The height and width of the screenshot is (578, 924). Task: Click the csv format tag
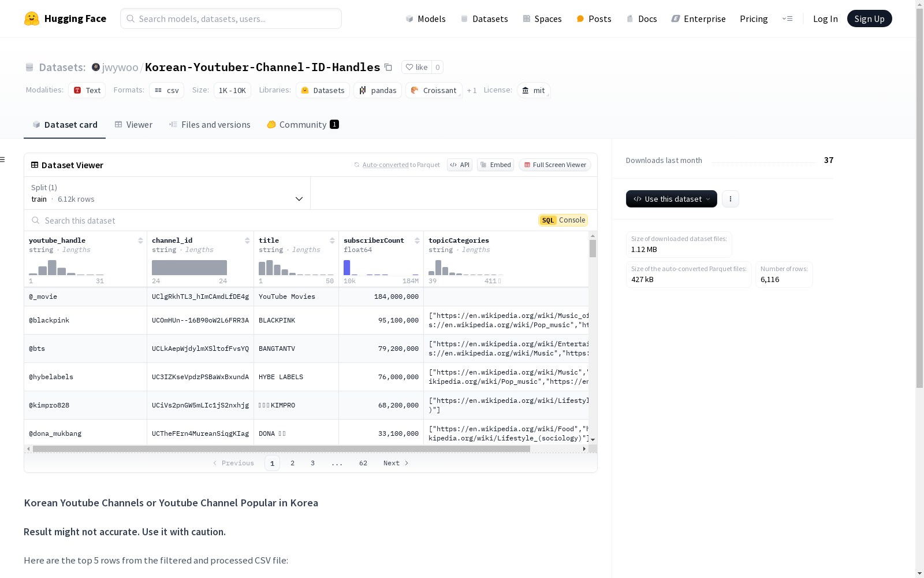167,90
